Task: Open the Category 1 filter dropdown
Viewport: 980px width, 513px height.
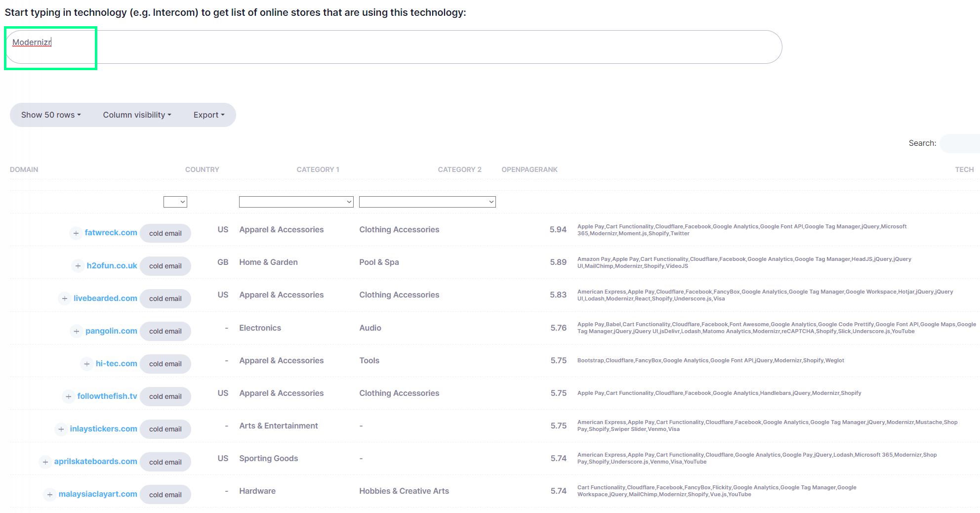Action: [296, 202]
